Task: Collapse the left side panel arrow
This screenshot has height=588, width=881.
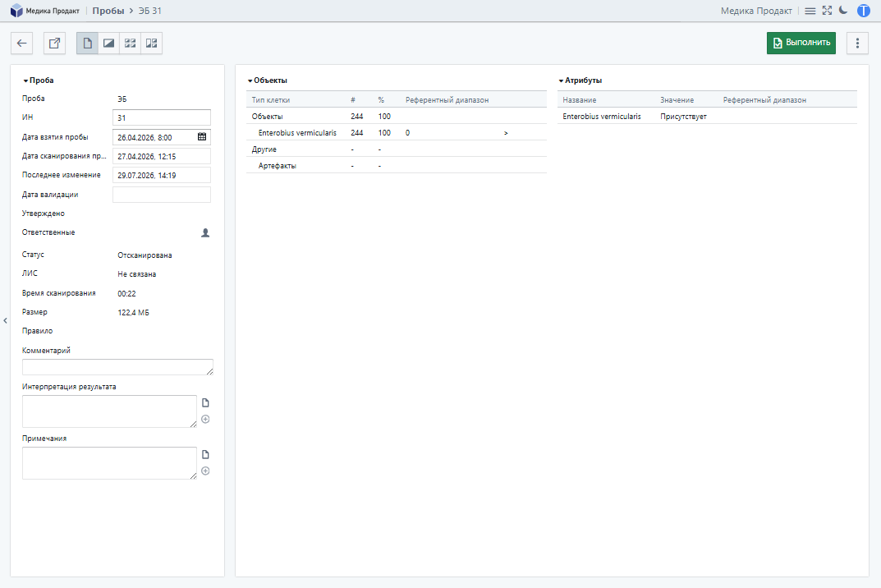Action: tap(5, 320)
